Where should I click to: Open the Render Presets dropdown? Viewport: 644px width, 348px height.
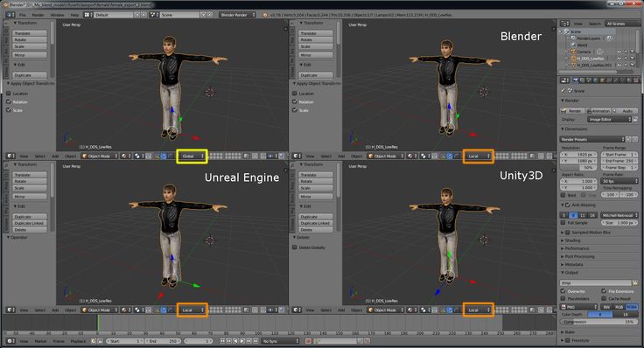(x=592, y=139)
